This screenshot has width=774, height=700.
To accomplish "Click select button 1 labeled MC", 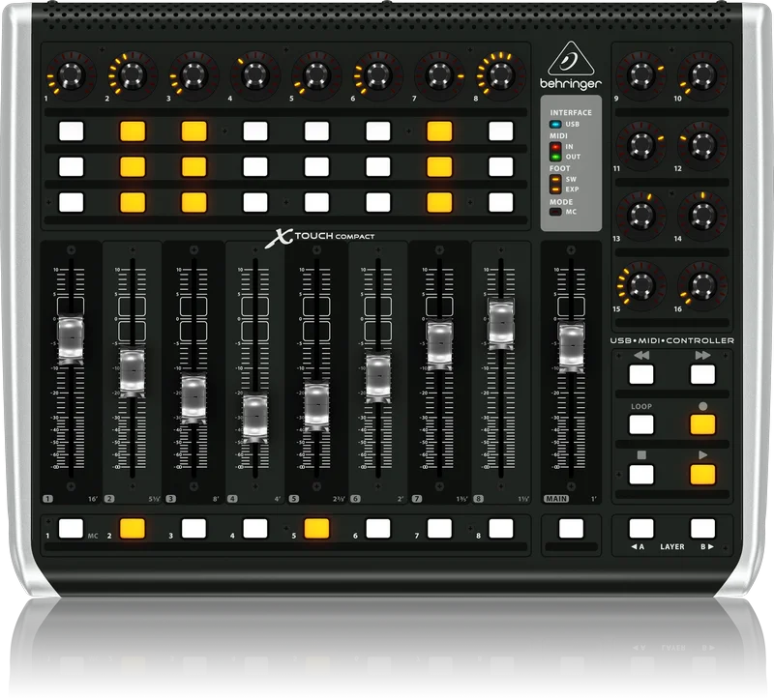I will tap(71, 528).
